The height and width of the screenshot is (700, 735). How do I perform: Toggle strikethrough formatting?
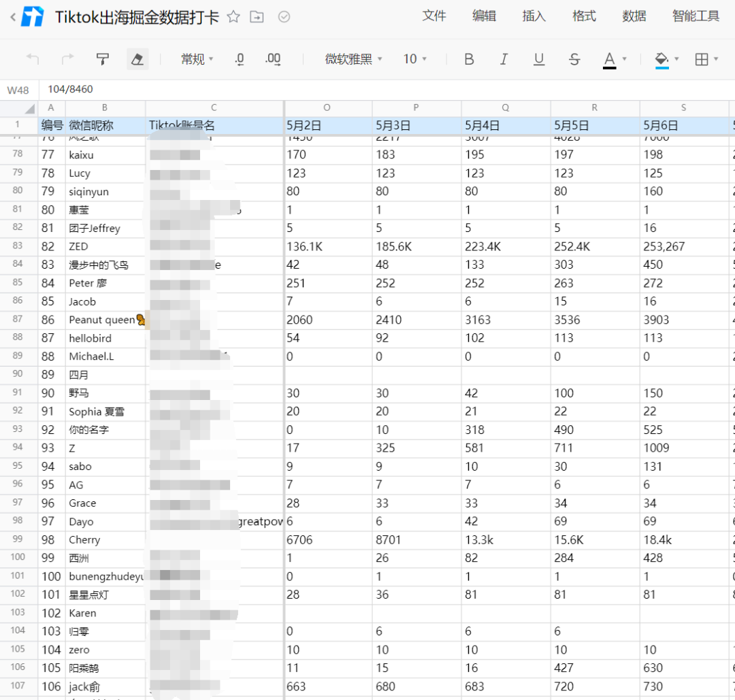pos(574,59)
